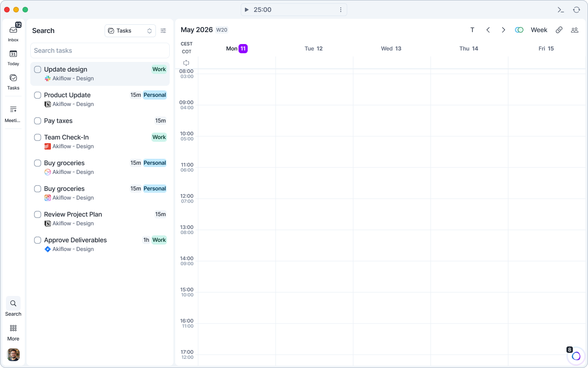Click Personal label on Product Update
This screenshot has height=368, width=588.
tap(155, 95)
